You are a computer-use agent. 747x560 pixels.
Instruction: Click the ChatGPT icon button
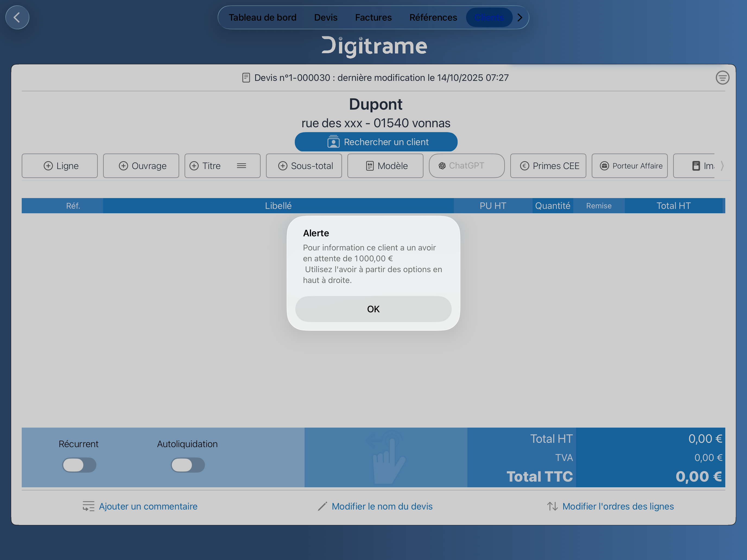point(466,166)
